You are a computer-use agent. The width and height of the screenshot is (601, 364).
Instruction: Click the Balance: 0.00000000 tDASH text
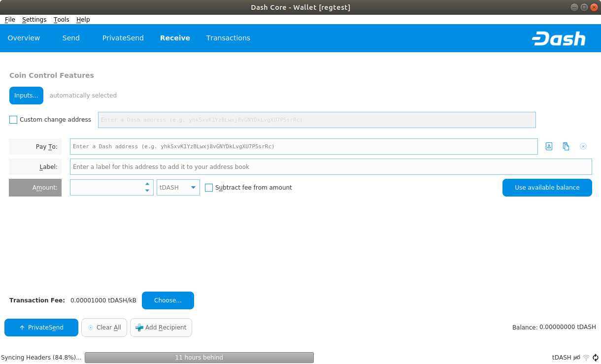click(554, 327)
